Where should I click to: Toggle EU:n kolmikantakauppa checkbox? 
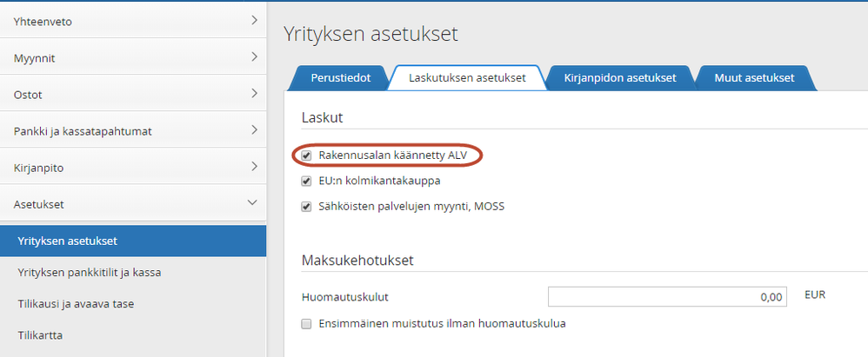[x=306, y=182]
